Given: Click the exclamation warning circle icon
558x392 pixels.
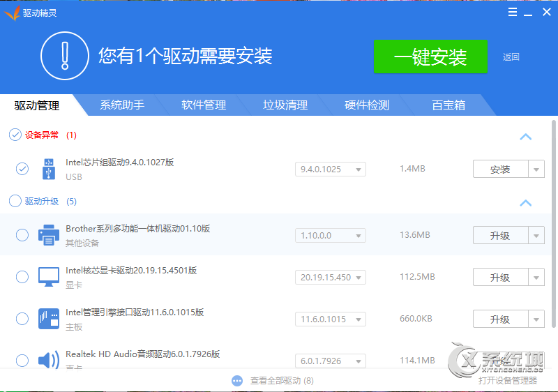Looking at the screenshot, I should point(65,56).
